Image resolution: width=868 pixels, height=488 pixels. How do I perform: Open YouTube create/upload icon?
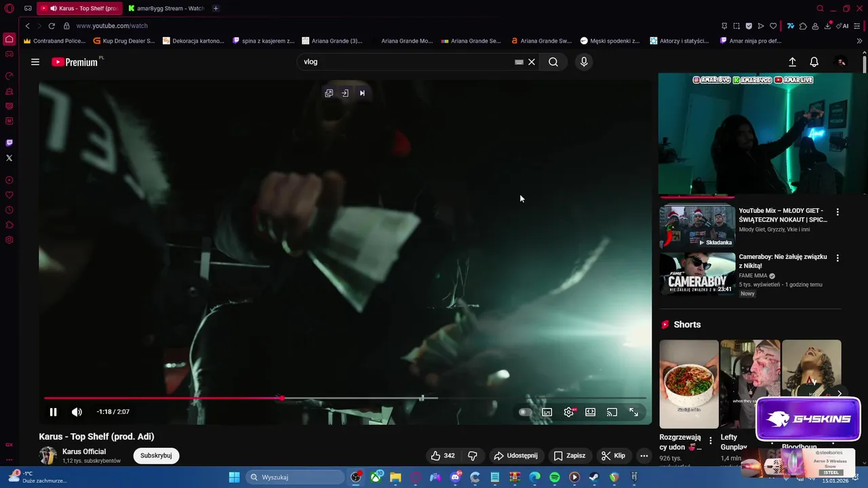coord(792,62)
